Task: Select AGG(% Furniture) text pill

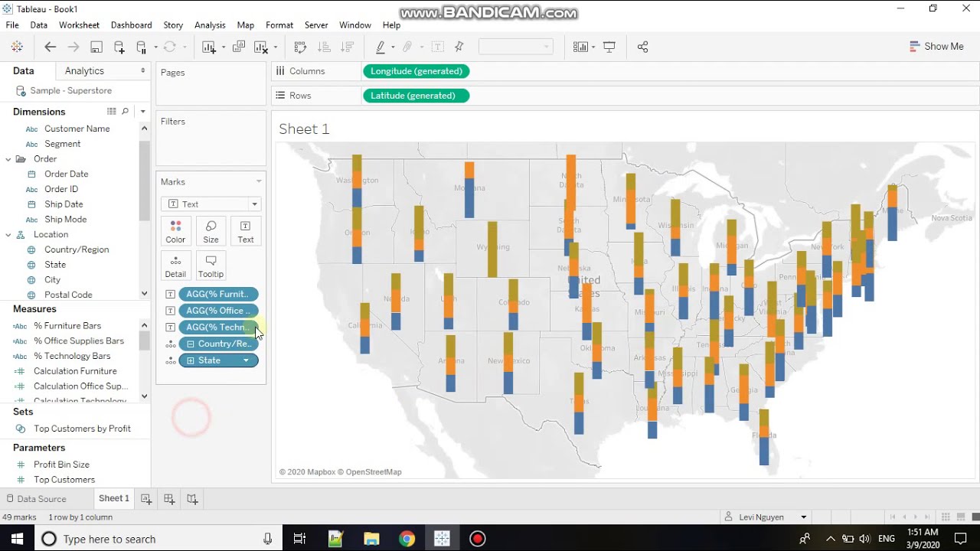Action: coord(218,294)
